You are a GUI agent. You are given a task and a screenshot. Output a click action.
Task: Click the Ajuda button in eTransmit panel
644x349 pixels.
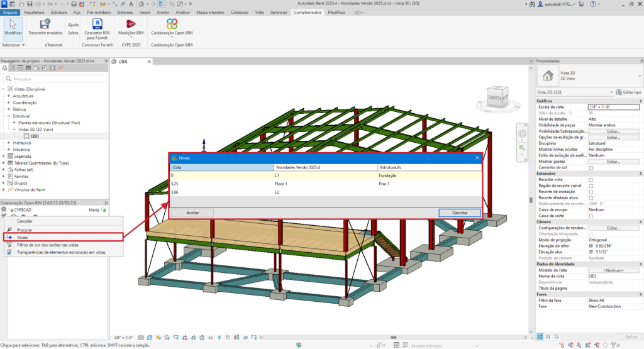(73, 25)
